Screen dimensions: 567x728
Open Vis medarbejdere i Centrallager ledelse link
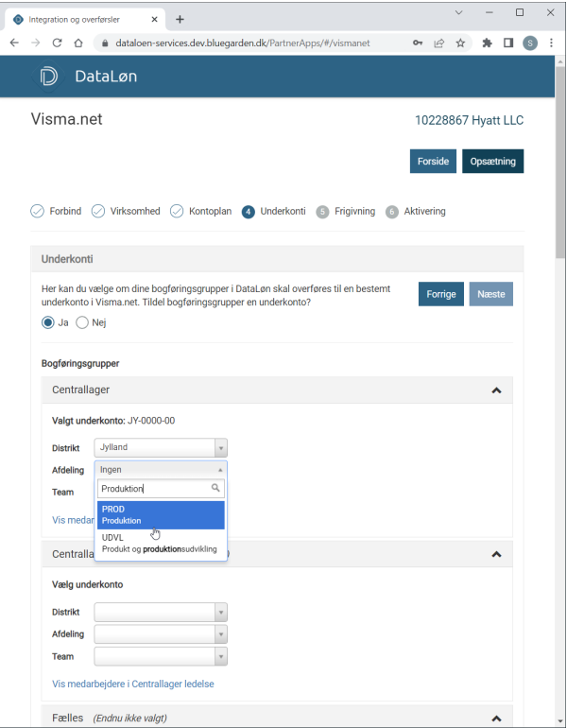132,684
